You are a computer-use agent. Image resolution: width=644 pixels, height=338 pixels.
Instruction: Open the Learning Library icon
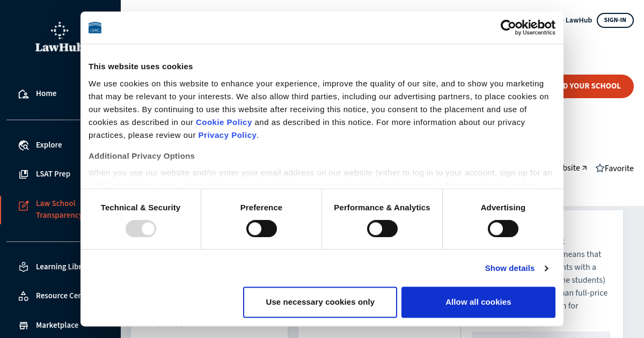(24, 267)
